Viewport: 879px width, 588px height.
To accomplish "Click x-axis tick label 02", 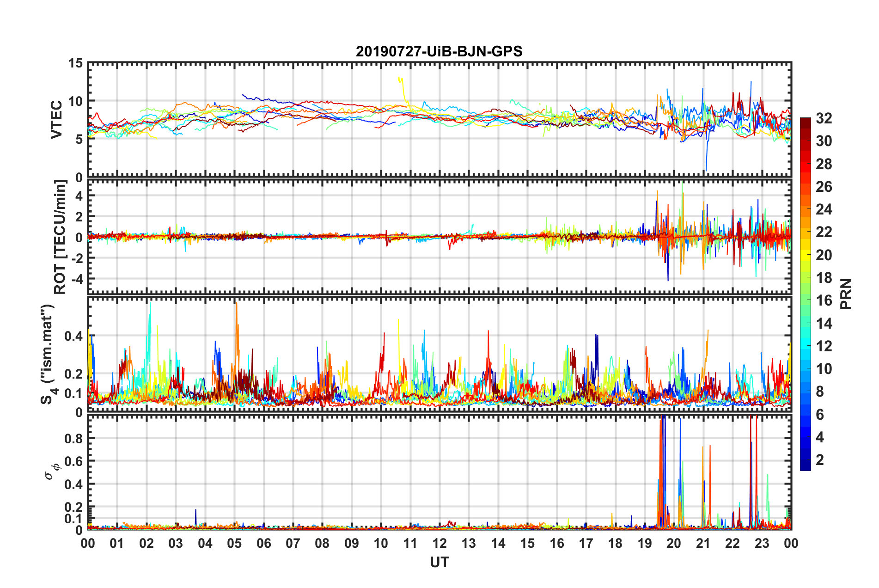I will [146, 543].
